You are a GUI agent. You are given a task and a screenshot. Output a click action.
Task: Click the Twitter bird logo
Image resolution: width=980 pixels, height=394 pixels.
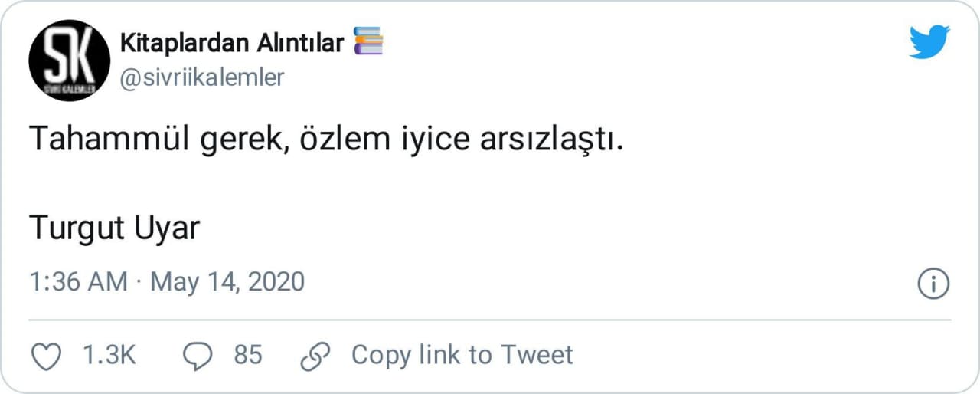929,41
